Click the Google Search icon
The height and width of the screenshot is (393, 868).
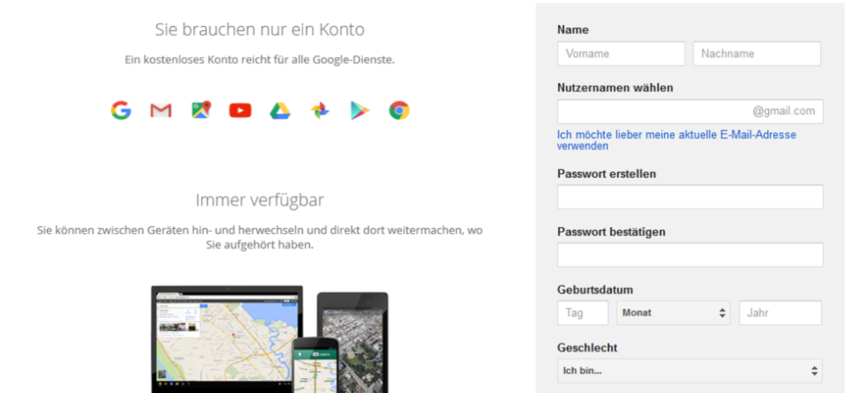pyautogui.click(x=121, y=110)
